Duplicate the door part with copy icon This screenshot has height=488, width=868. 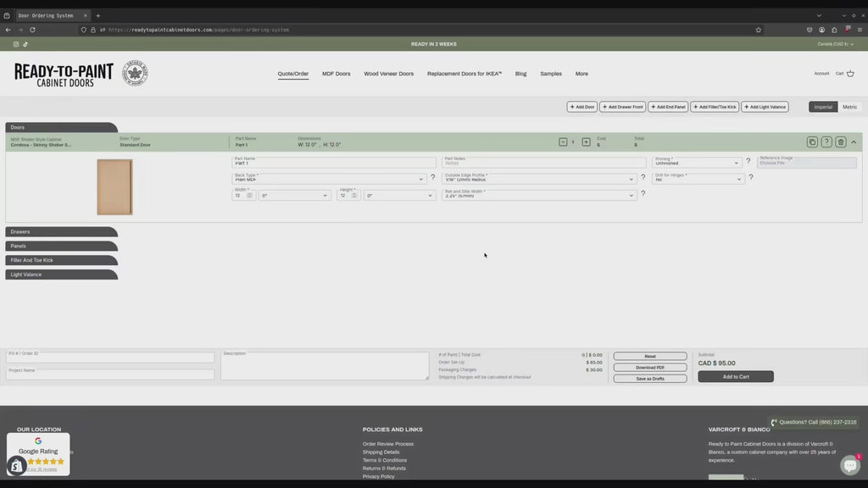coord(812,142)
